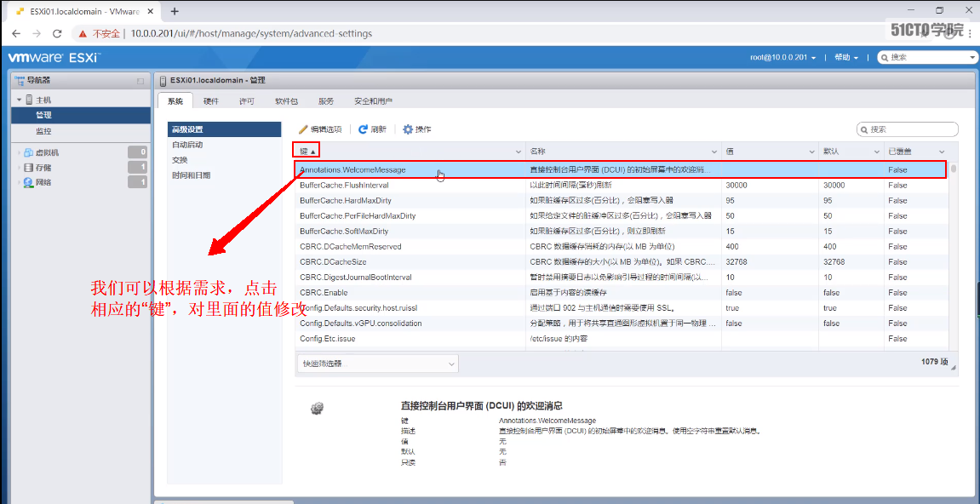This screenshot has width=980, height=504.
Task: Reload the page with the refresh icon
Action: coord(57,34)
